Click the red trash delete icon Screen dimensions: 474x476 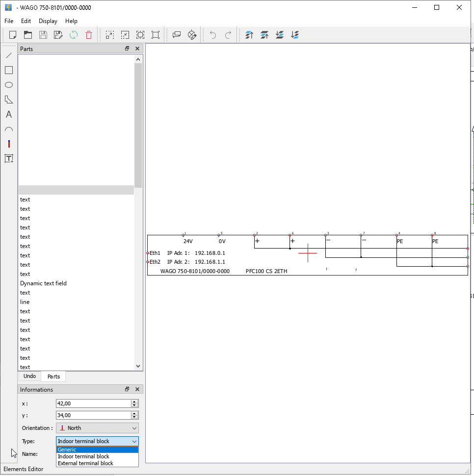coord(89,35)
